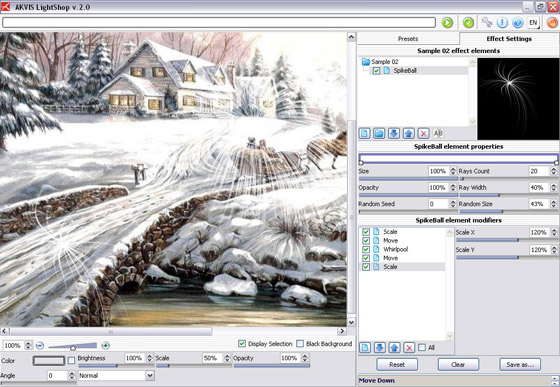Click the bottom Opacity slider

pyautogui.click(x=271, y=366)
